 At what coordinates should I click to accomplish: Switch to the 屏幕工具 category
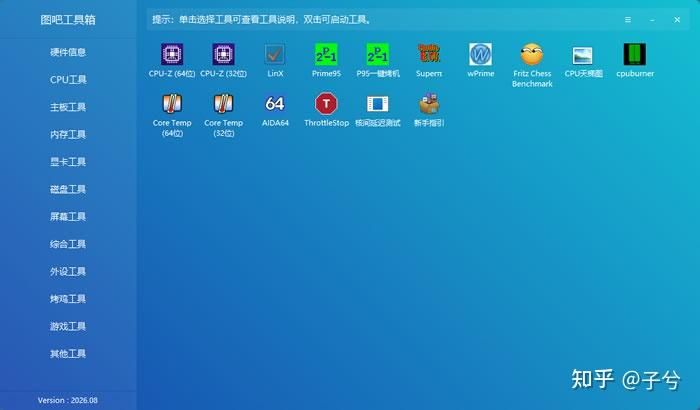pos(68,217)
